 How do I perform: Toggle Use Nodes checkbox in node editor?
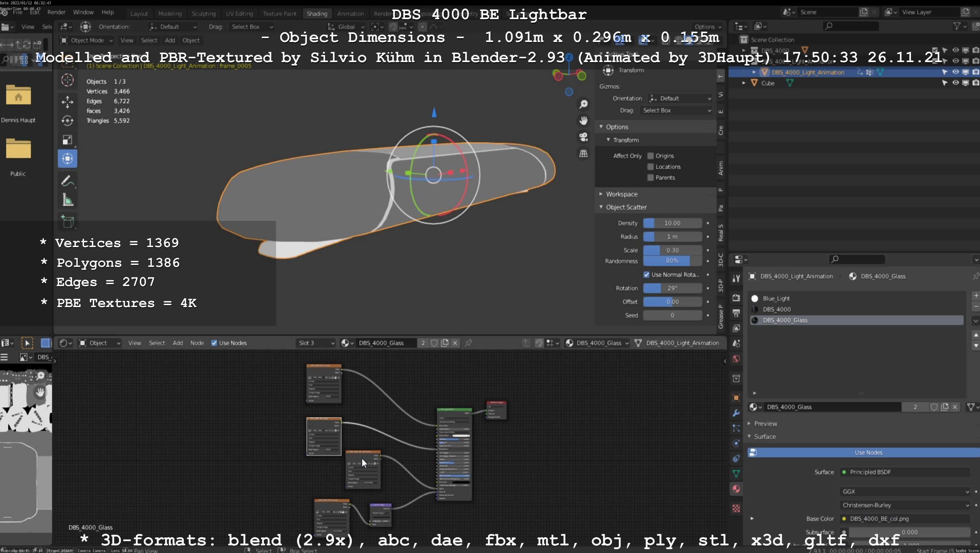click(214, 343)
